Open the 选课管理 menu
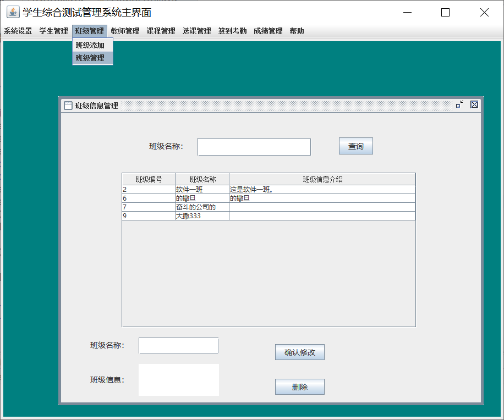Viewport: 504px width, 420px height. pyautogui.click(x=197, y=31)
